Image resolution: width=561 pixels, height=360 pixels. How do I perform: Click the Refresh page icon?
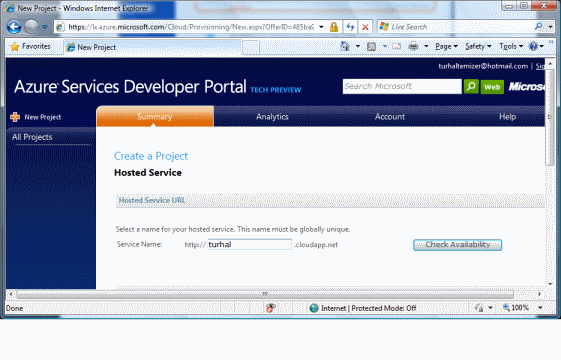tap(350, 27)
